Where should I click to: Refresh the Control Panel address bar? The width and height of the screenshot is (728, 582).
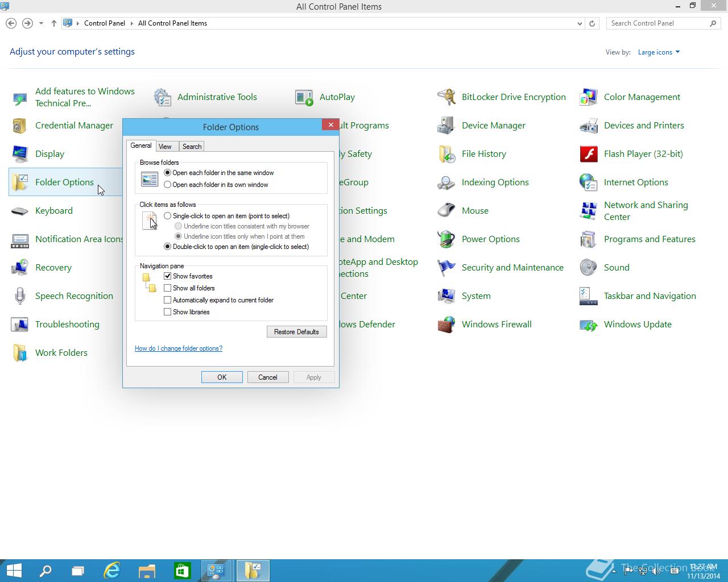click(x=592, y=23)
